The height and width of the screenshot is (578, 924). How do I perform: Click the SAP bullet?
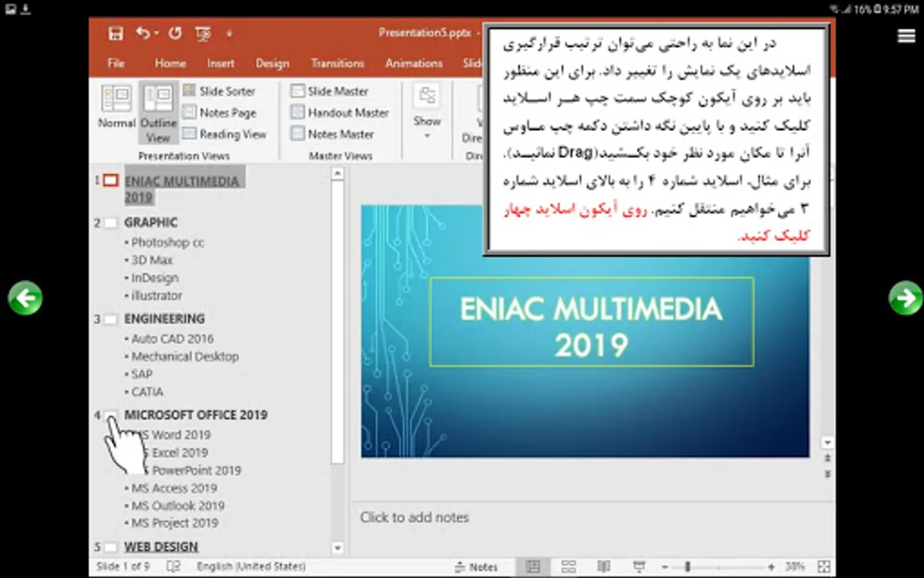pyautogui.click(x=142, y=374)
